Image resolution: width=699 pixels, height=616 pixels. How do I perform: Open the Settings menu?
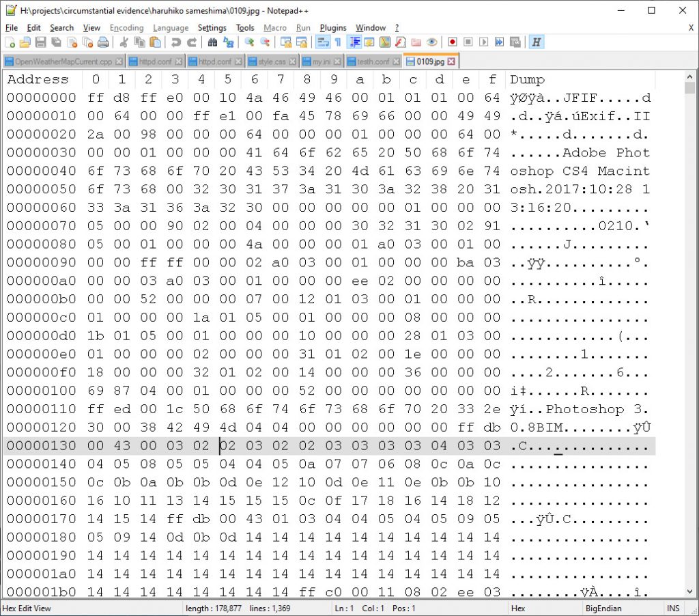(212, 28)
